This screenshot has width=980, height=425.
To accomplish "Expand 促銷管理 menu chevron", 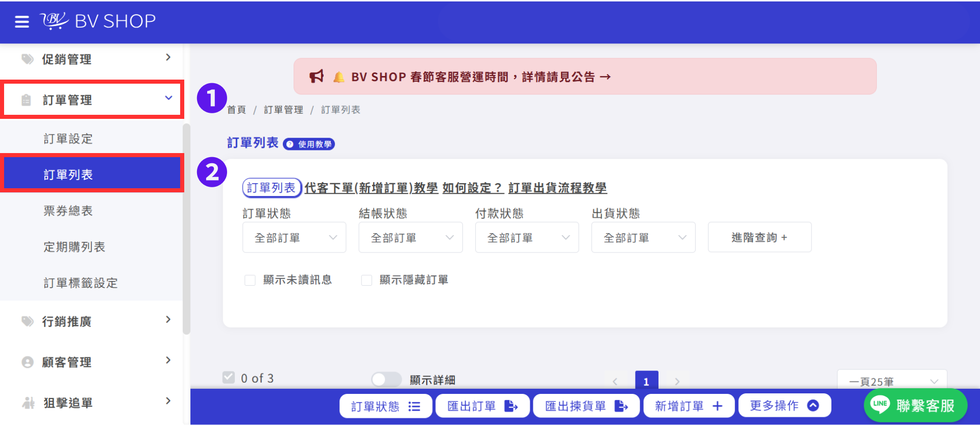I will [x=168, y=58].
